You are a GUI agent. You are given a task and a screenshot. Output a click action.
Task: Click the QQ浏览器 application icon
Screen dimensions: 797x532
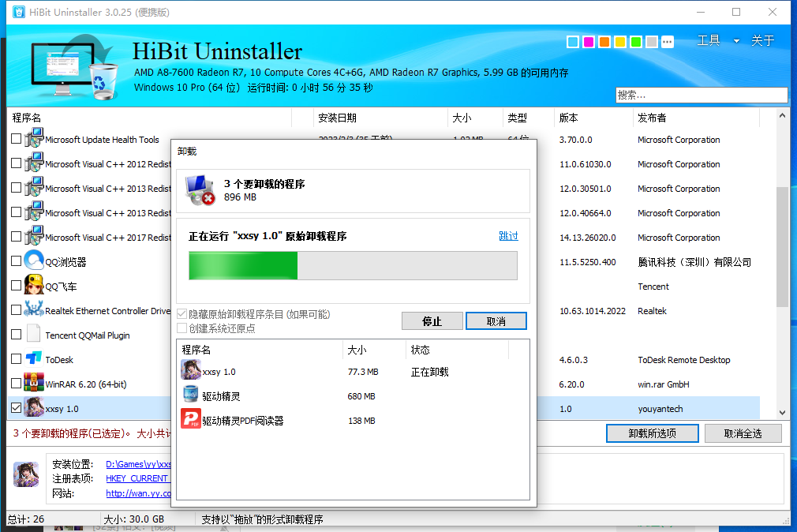point(33,260)
